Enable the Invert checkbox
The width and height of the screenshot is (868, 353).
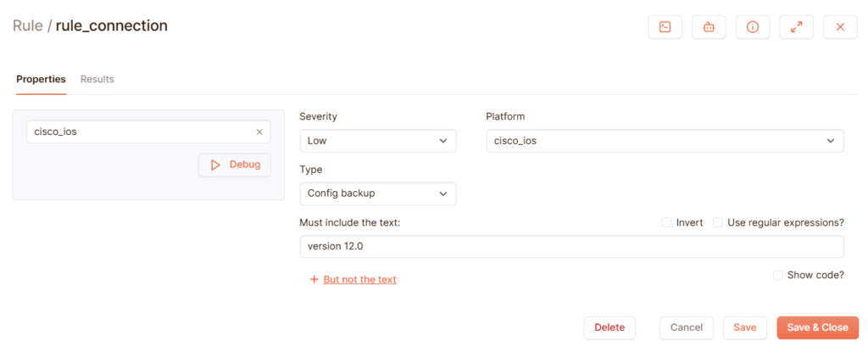tap(667, 222)
